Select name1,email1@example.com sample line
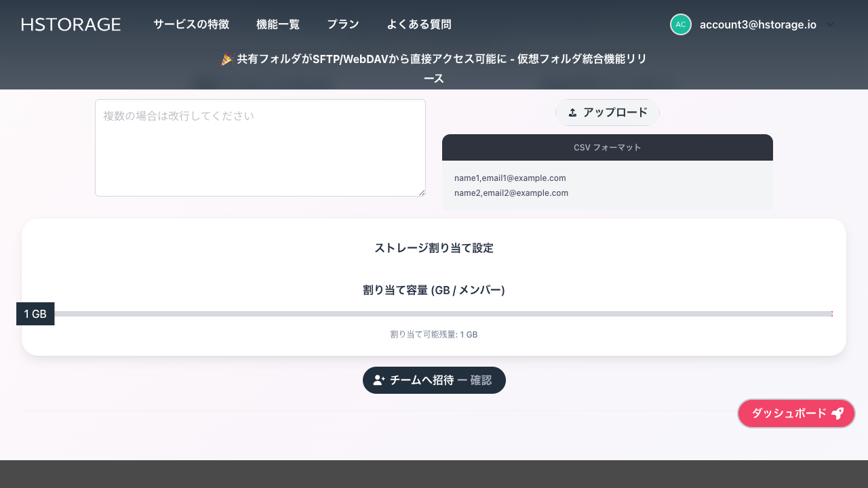The width and height of the screenshot is (868, 488). tap(510, 178)
